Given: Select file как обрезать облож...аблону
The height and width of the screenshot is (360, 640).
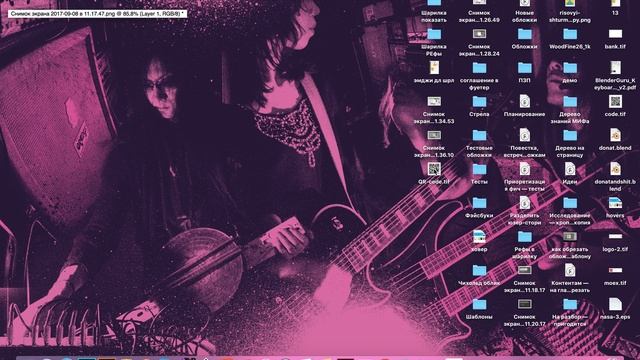Looking at the screenshot, I should click(x=570, y=236).
